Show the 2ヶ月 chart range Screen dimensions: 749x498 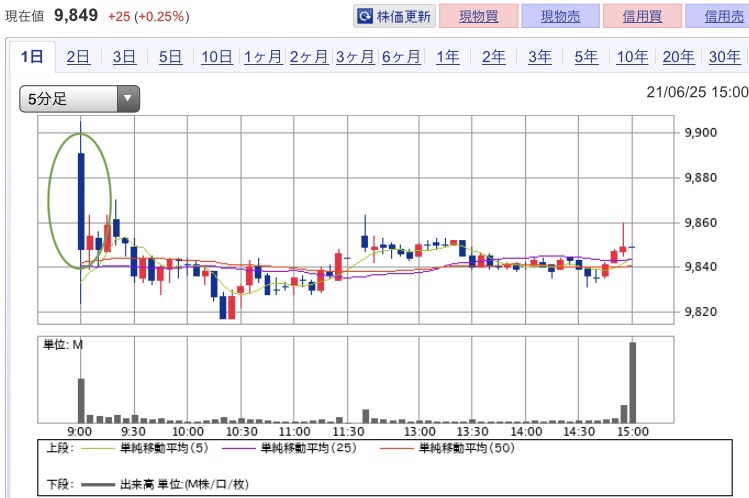[309, 57]
